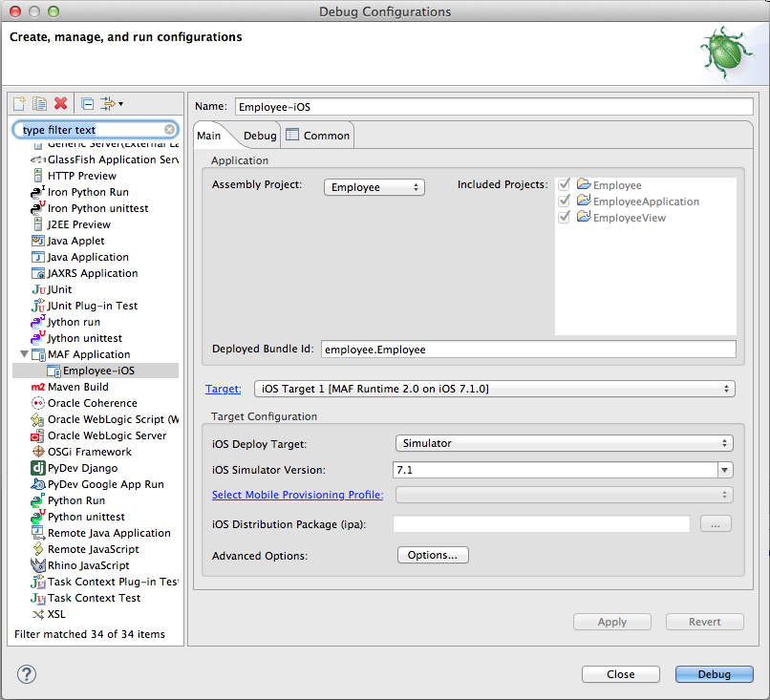This screenshot has width=770, height=700.
Task: Select Remote JavaScript entry
Action: [94, 549]
